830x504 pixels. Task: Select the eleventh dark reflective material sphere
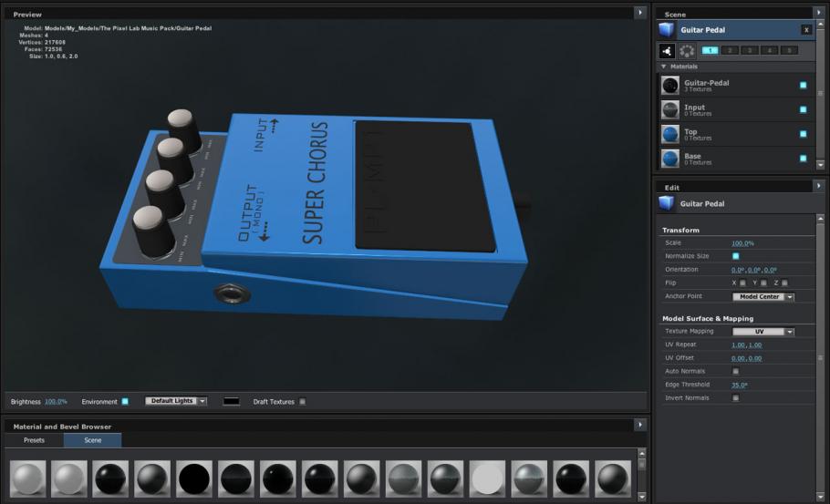pos(446,478)
